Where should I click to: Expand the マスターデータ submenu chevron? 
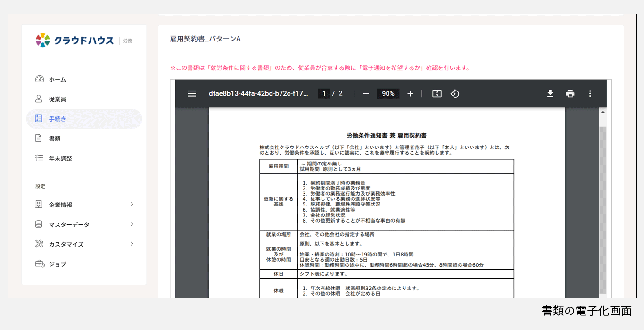pos(132,224)
